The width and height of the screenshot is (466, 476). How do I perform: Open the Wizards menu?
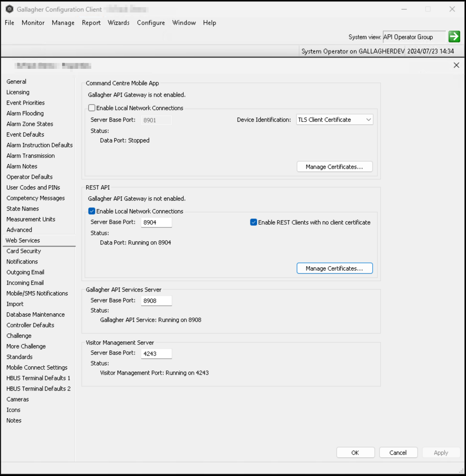point(118,23)
